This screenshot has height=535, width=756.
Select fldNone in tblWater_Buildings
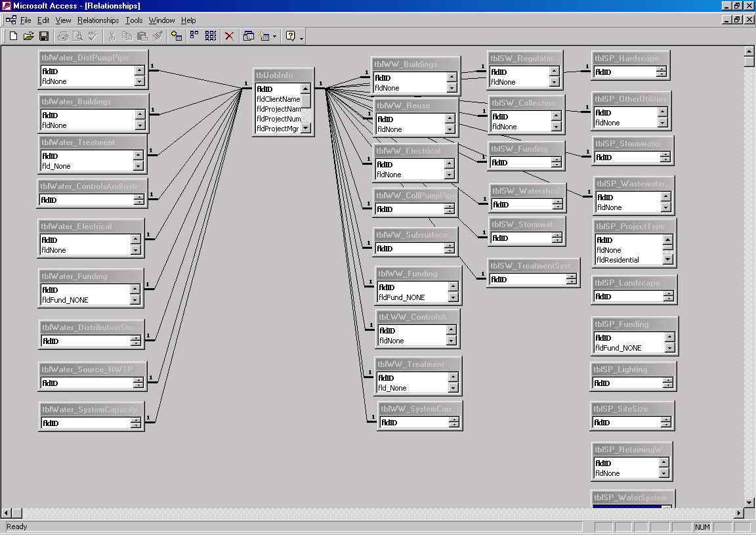88,125
